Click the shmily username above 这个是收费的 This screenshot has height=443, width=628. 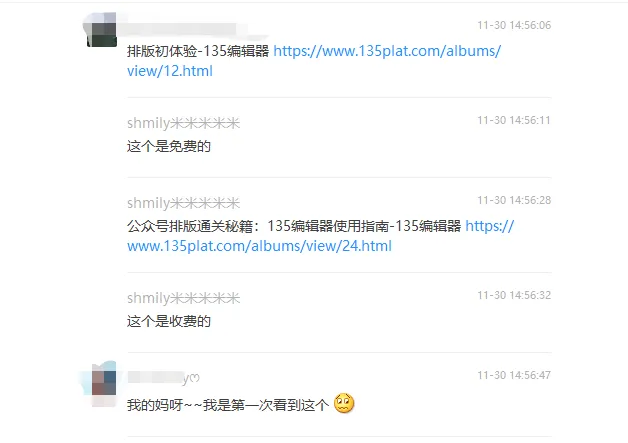point(183,298)
